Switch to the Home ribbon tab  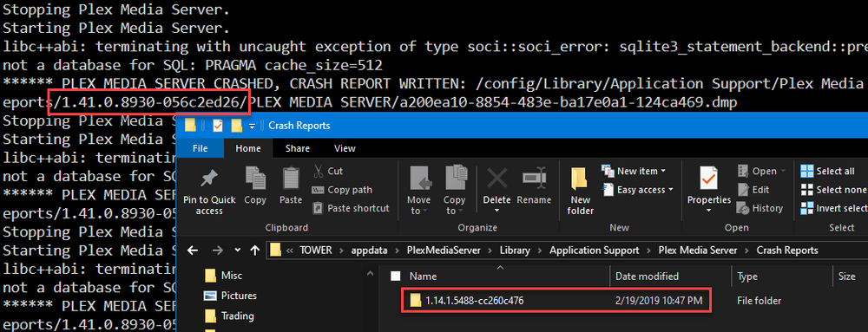click(248, 148)
